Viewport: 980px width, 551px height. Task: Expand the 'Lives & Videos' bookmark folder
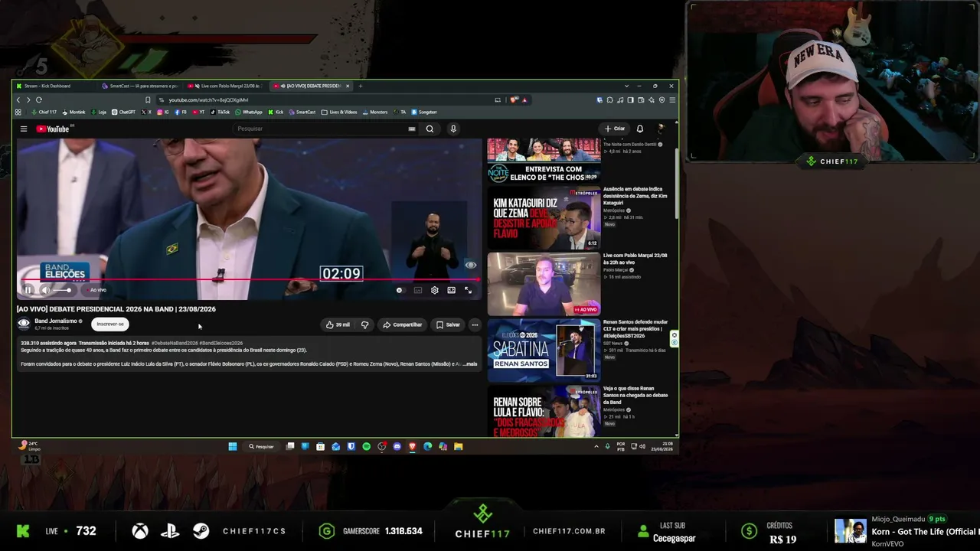tap(339, 112)
